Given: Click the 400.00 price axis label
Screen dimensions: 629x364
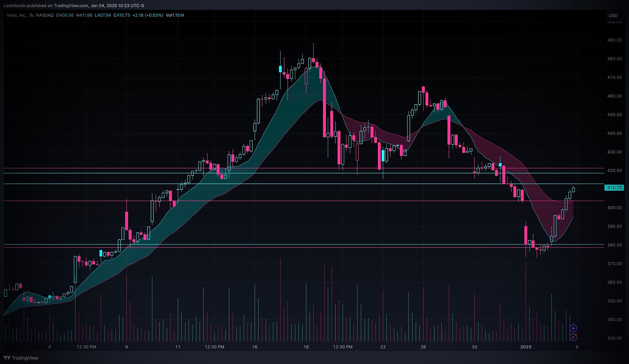Looking at the screenshot, I should coord(615,208).
